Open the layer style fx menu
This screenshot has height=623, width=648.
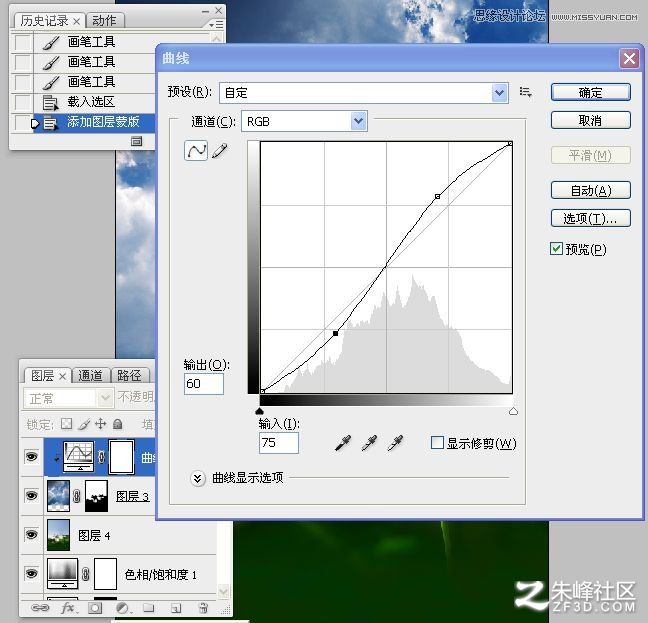point(69,607)
